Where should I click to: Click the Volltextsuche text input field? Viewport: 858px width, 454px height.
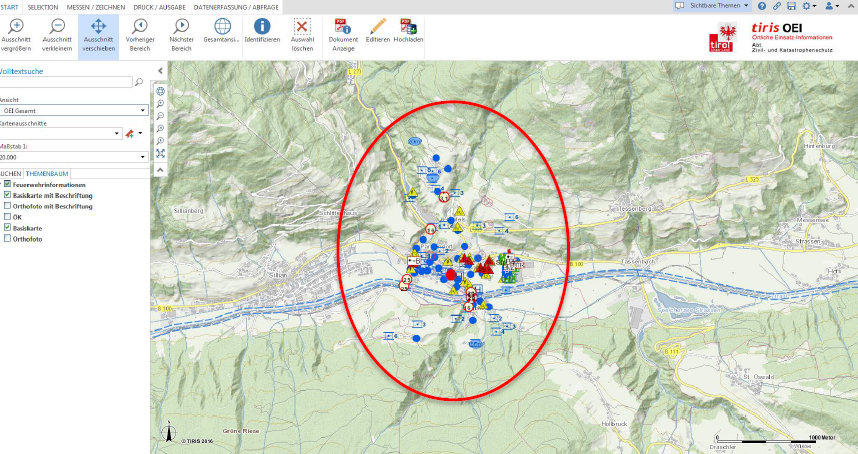pos(65,83)
